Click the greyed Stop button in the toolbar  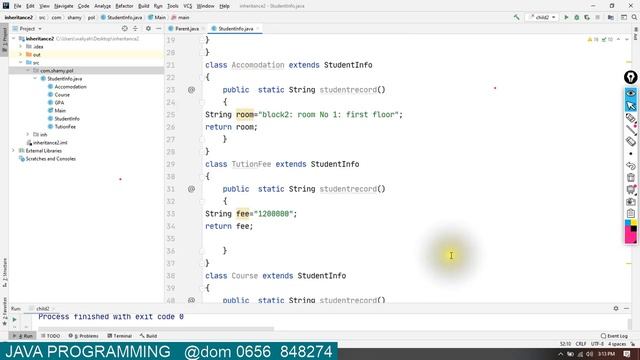pyautogui.click(x=598, y=18)
